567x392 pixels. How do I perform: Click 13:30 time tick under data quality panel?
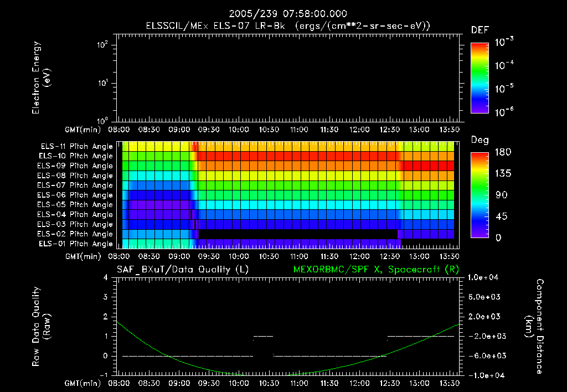point(449,383)
